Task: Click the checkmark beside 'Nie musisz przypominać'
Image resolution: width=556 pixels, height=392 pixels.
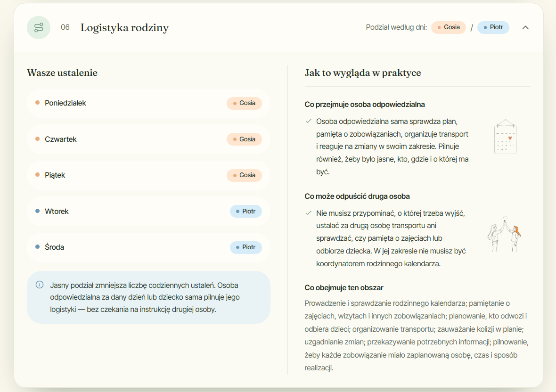Action: (309, 213)
